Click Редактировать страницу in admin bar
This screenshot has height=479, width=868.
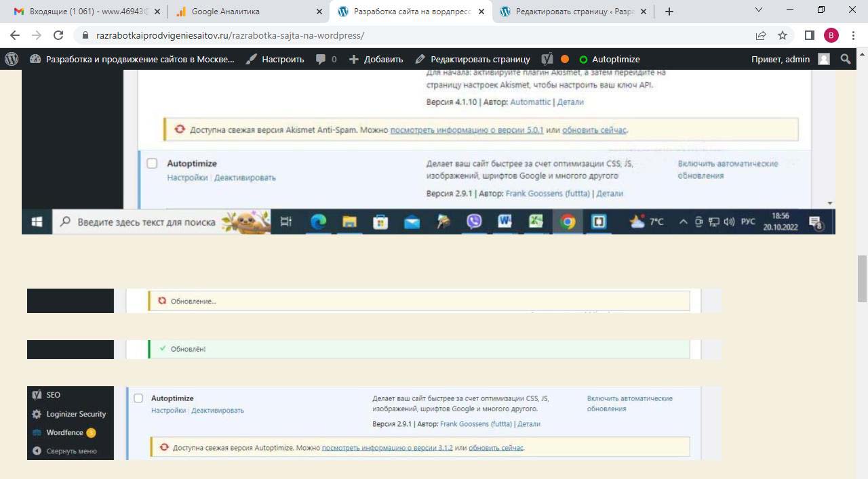(472, 59)
